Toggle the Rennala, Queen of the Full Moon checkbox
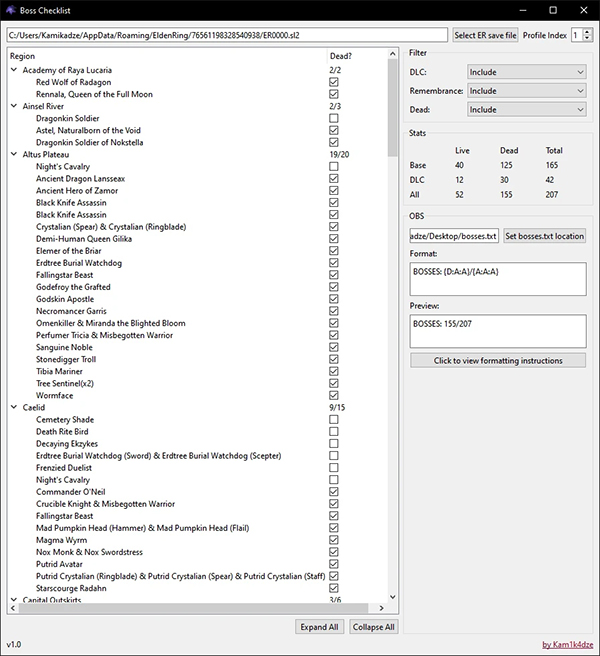This screenshot has width=600, height=656. coord(333,94)
